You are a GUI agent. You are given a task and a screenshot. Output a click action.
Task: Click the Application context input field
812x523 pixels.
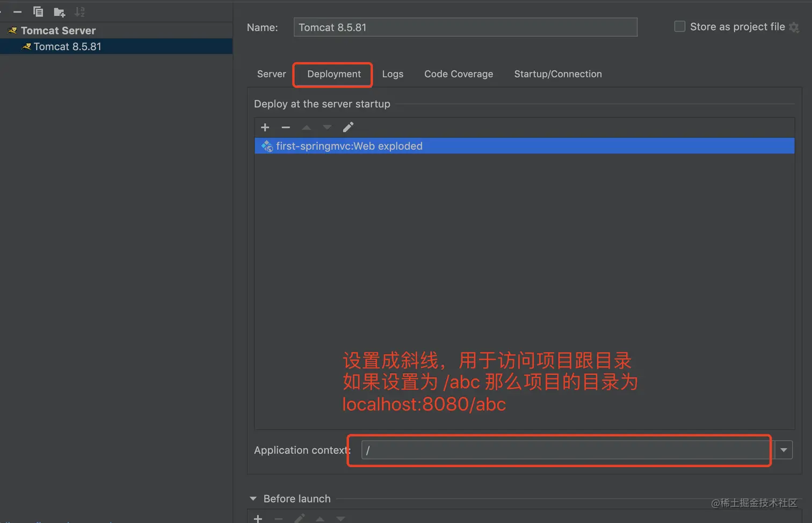(567, 450)
